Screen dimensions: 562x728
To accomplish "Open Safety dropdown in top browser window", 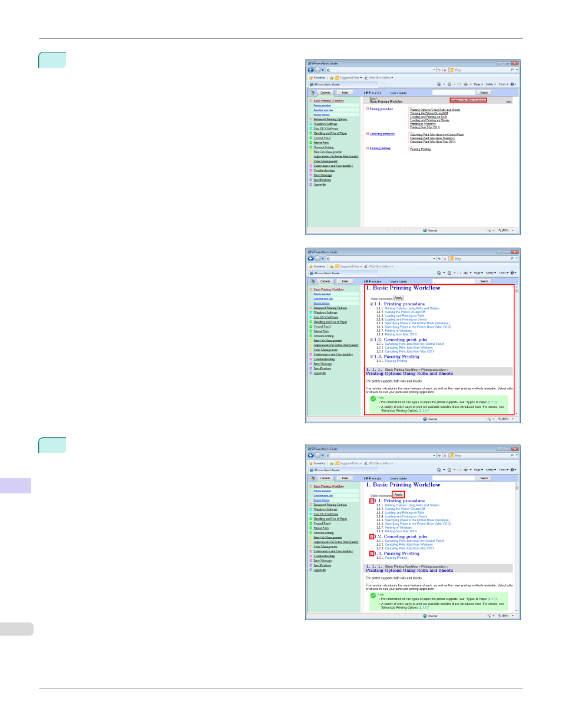I will click(491, 84).
